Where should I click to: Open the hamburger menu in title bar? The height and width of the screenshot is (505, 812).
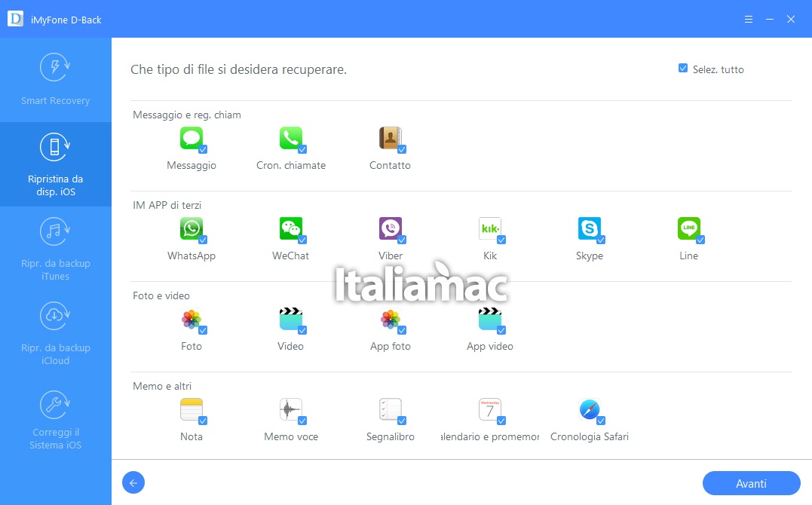pos(749,19)
